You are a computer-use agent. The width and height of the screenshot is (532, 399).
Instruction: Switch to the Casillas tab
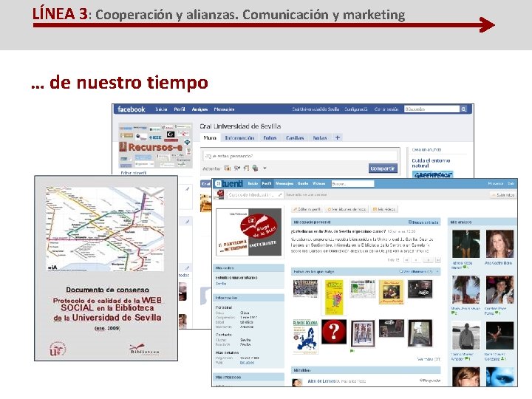pos(295,137)
